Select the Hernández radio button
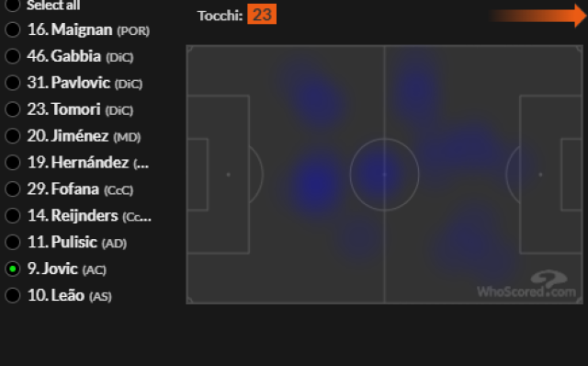The image size is (588, 366). (13, 163)
